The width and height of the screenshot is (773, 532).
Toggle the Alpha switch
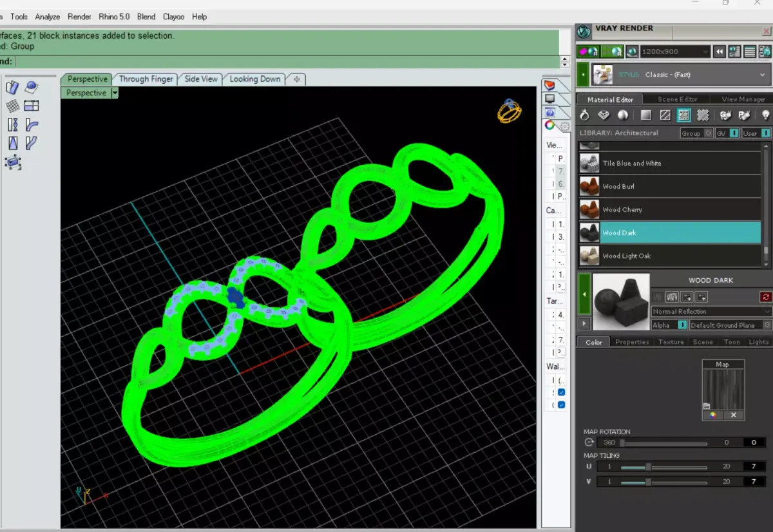pyautogui.click(x=682, y=325)
